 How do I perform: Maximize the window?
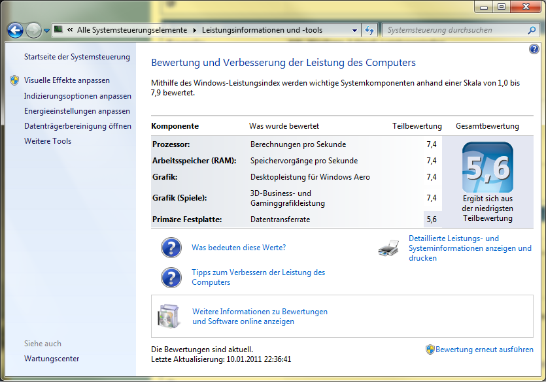click(x=502, y=7)
